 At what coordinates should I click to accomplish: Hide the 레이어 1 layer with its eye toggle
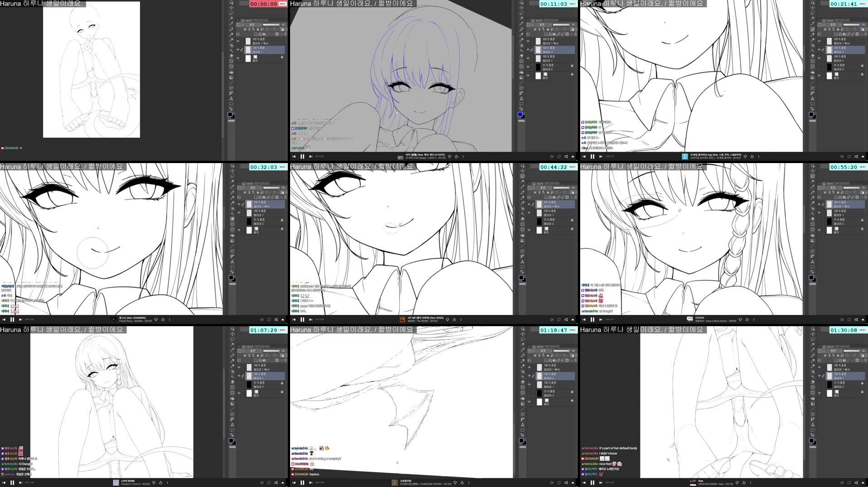pyautogui.click(x=238, y=50)
